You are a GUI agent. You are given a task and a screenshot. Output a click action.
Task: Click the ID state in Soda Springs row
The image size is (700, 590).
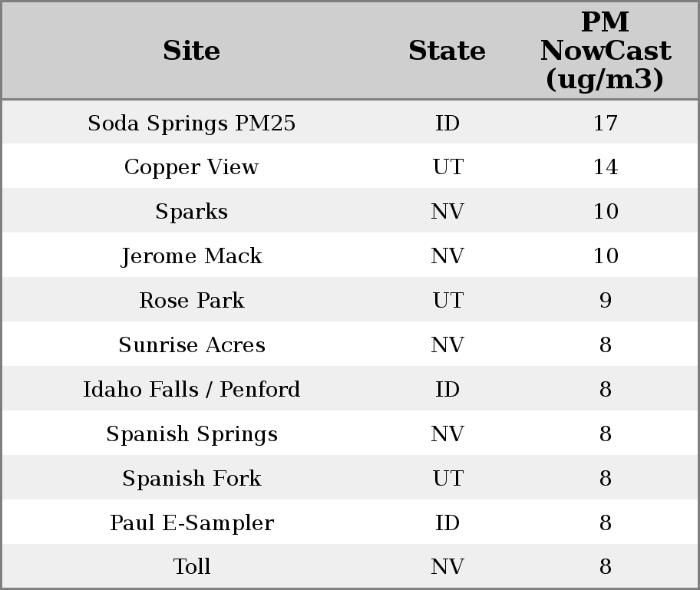(447, 123)
